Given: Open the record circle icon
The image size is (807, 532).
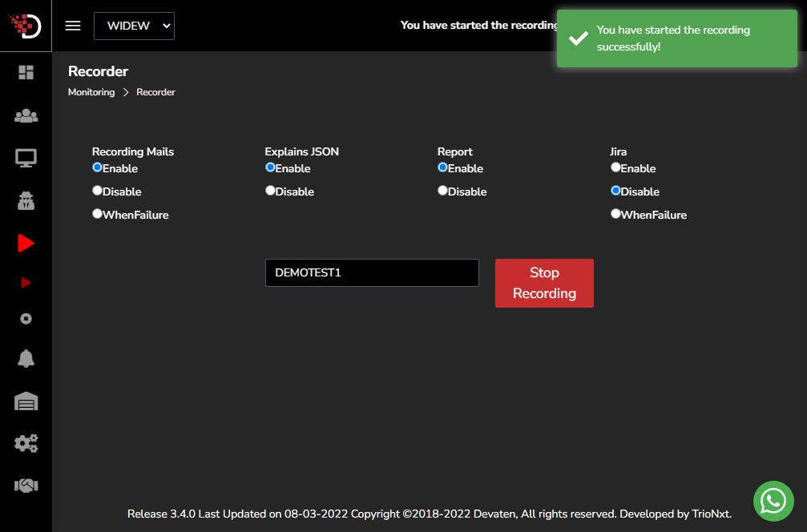Looking at the screenshot, I should click(26, 319).
